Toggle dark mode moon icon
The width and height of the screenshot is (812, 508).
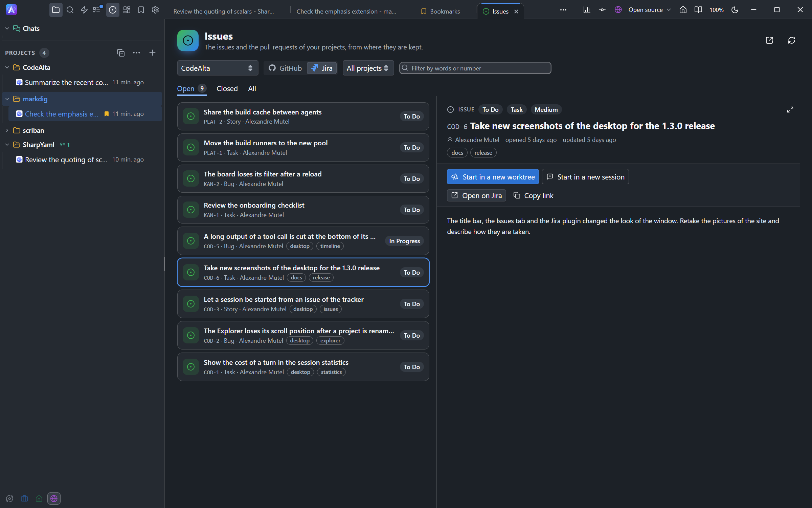click(x=735, y=10)
